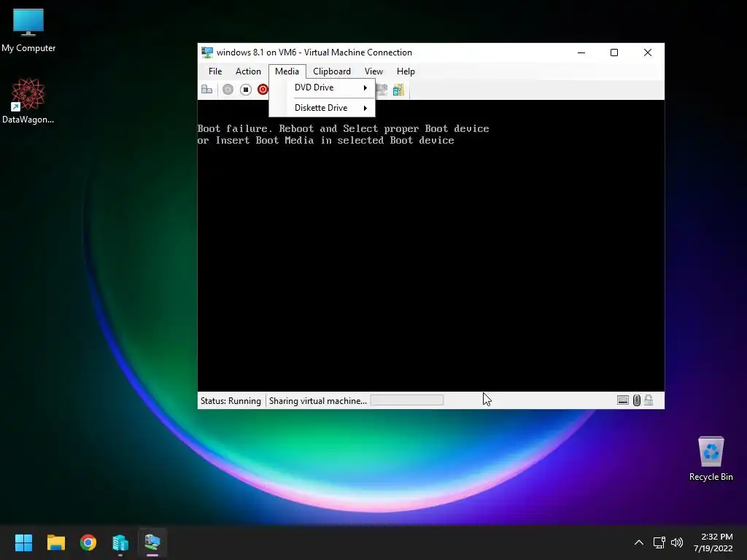Screen dimensions: 747x560
Task: Show hidden system tray icons
Action: coord(639,542)
